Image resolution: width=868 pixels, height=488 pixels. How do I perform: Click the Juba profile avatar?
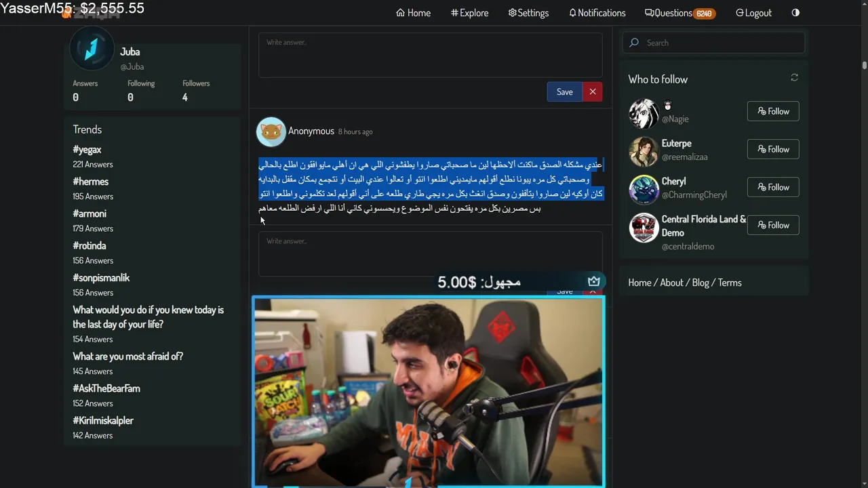pos(92,48)
